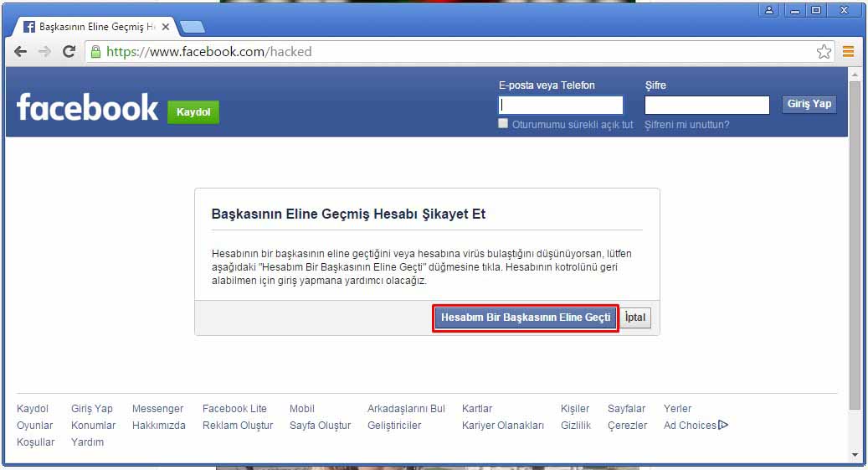Screen dimensions: 868x470
Task: Open a new tab button
Action: click(193, 27)
